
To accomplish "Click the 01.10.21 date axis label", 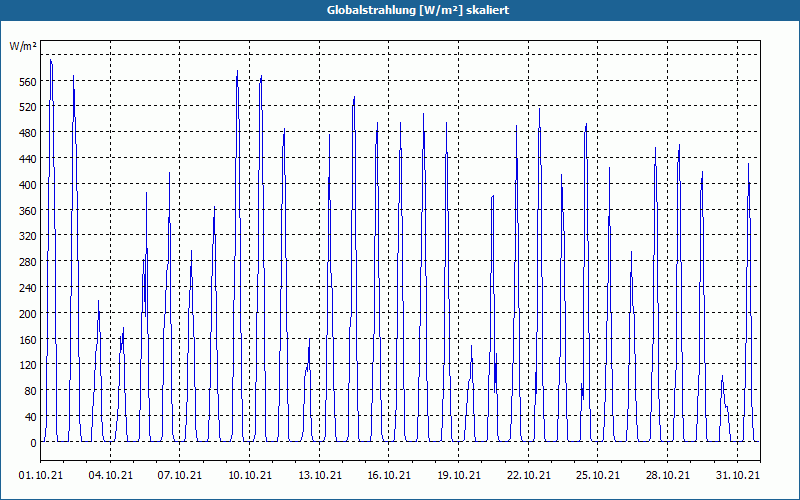I will (41, 476).
